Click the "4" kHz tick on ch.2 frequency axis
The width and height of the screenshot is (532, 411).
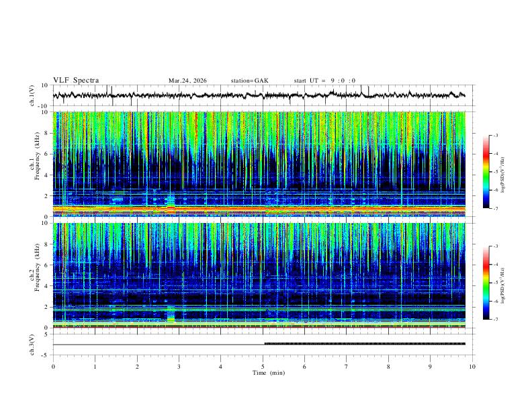tap(46, 286)
